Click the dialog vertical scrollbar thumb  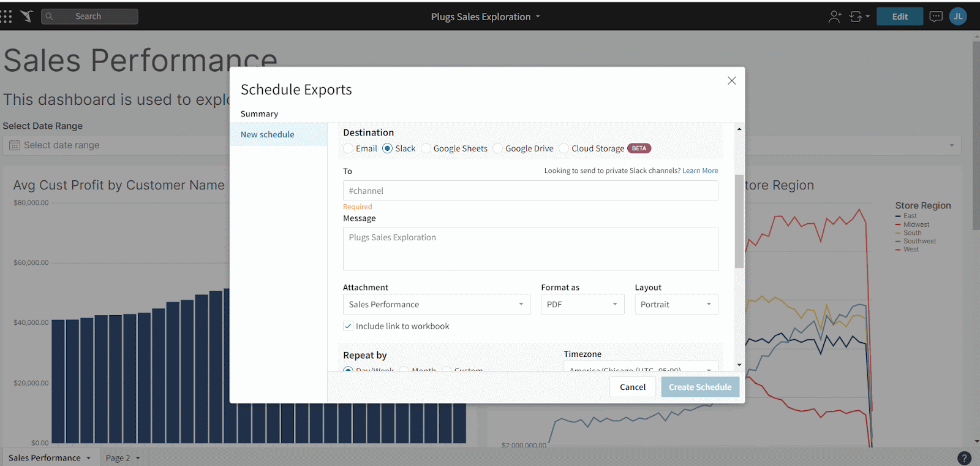pyautogui.click(x=739, y=221)
